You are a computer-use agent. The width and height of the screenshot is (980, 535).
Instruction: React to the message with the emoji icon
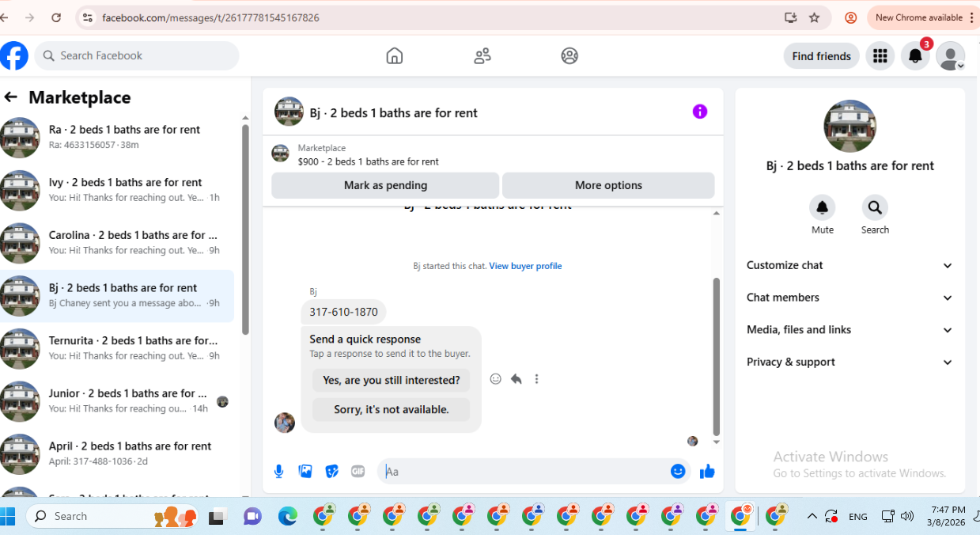pos(496,379)
